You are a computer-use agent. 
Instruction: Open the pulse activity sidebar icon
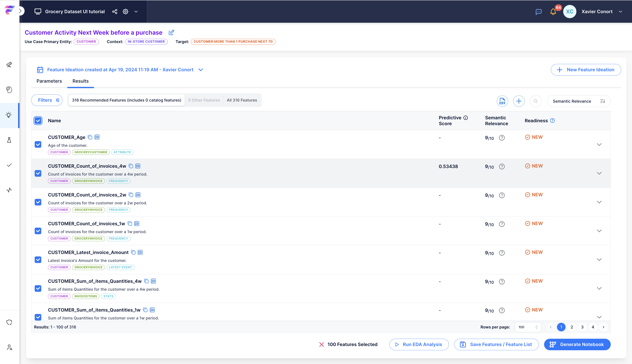click(x=9, y=190)
